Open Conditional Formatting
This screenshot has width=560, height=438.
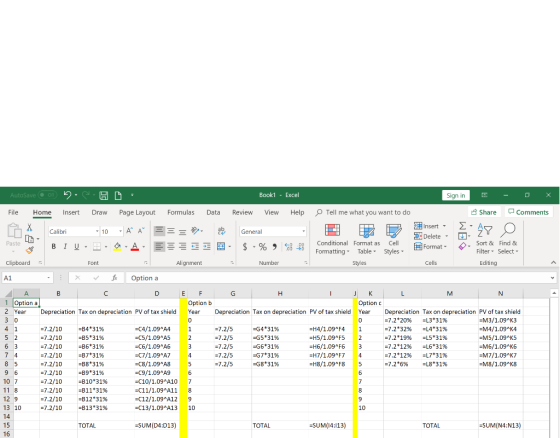[x=332, y=239]
